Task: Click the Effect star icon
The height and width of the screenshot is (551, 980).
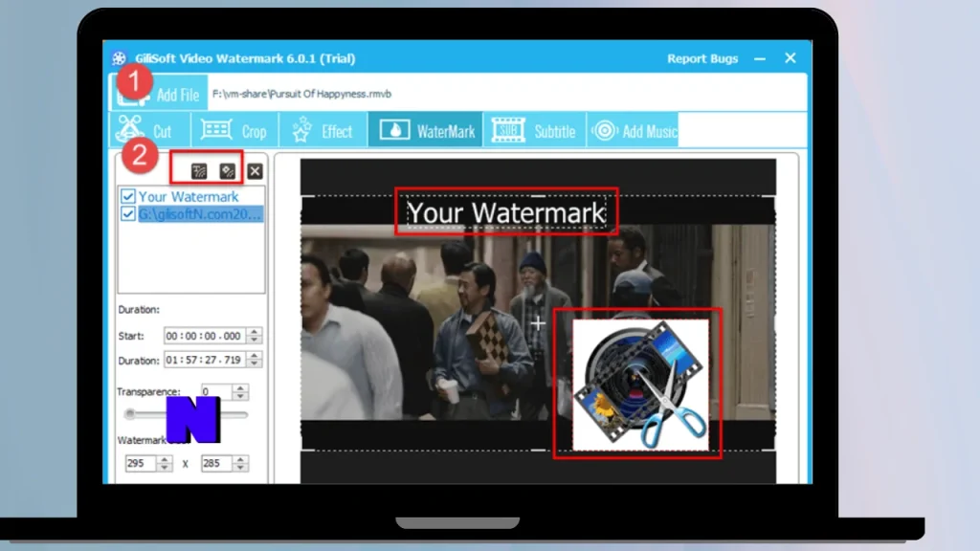Action: [x=301, y=129]
